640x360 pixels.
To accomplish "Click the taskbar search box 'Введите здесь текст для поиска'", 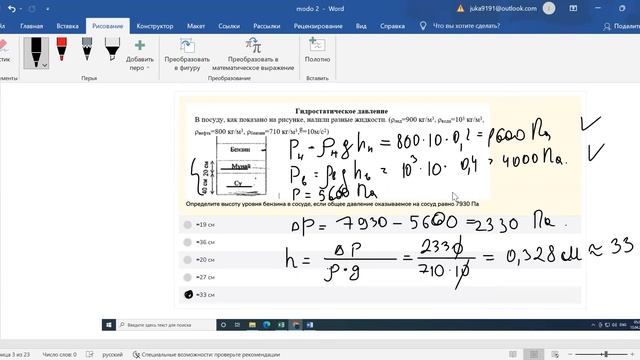I will (x=166, y=325).
